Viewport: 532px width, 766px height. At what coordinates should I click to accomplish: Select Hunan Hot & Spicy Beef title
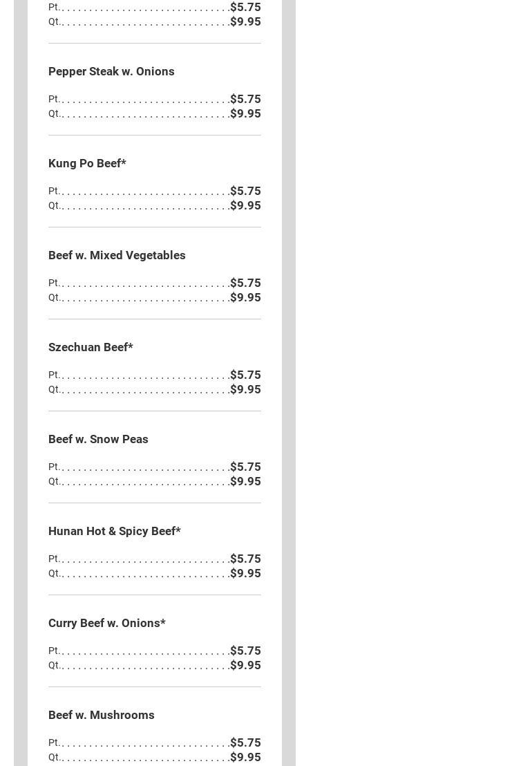tap(114, 531)
